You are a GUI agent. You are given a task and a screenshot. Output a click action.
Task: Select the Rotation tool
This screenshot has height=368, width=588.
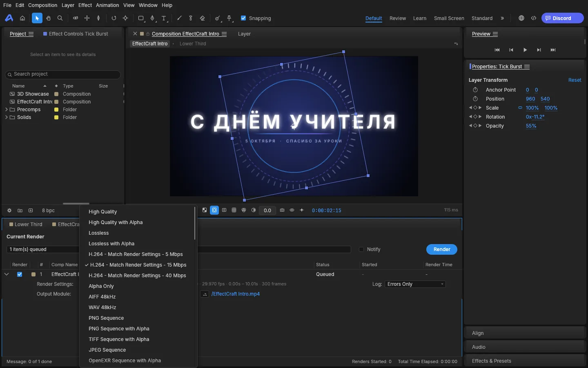click(x=114, y=18)
